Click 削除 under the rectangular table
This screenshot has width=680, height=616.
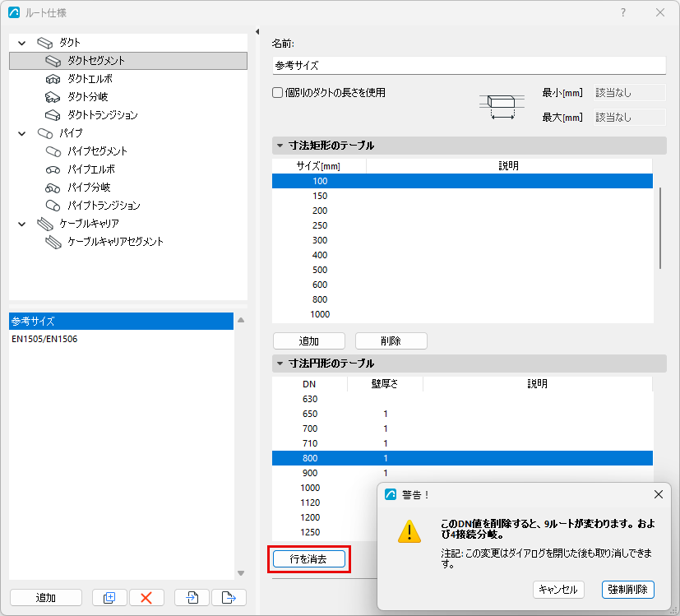coord(391,341)
